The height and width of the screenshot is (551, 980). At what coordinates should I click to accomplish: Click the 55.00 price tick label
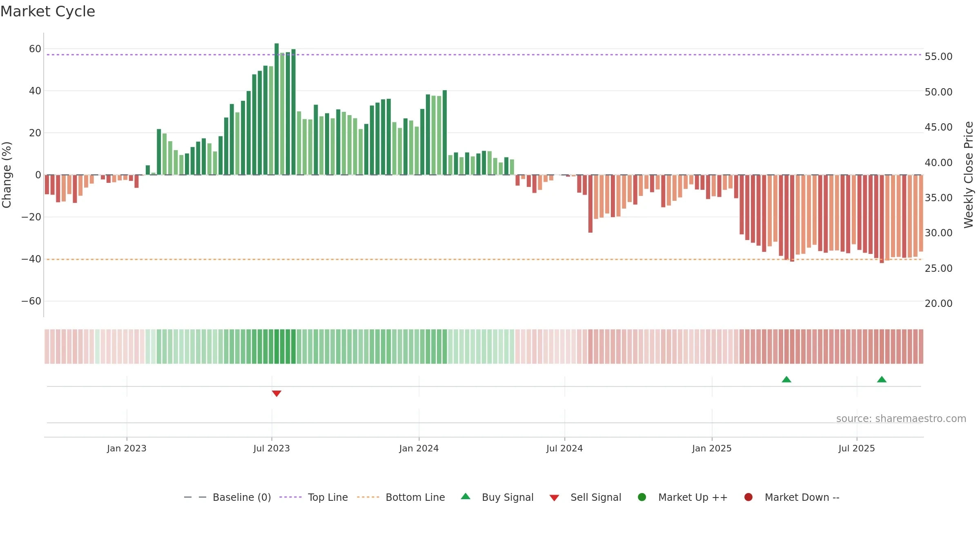pyautogui.click(x=938, y=57)
